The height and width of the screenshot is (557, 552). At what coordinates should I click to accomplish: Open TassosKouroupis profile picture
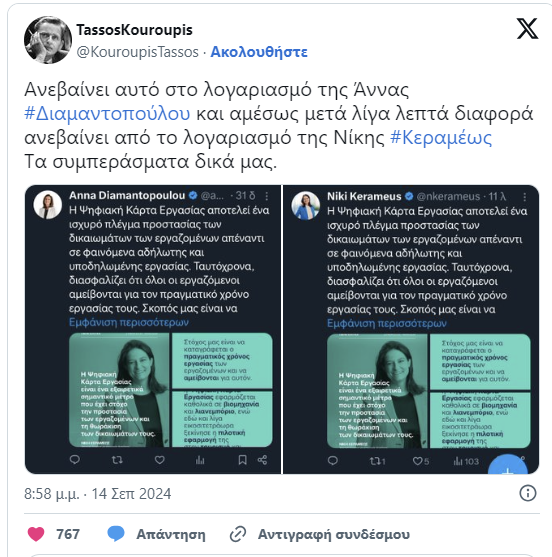[48, 40]
